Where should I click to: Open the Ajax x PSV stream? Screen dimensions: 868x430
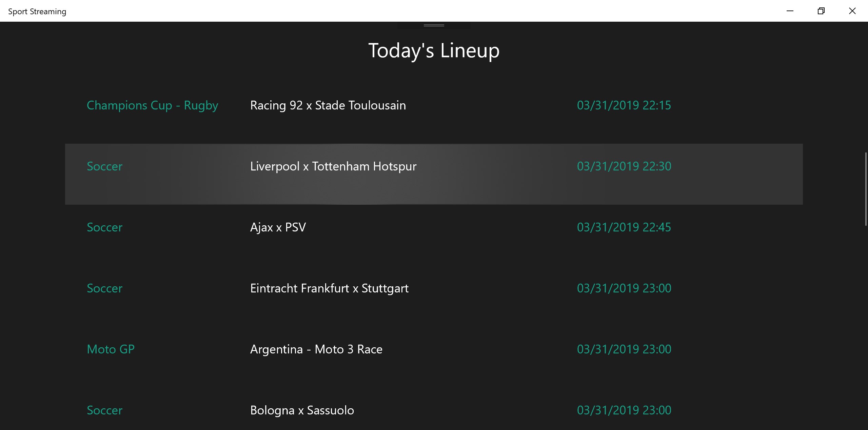(x=278, y=227)
